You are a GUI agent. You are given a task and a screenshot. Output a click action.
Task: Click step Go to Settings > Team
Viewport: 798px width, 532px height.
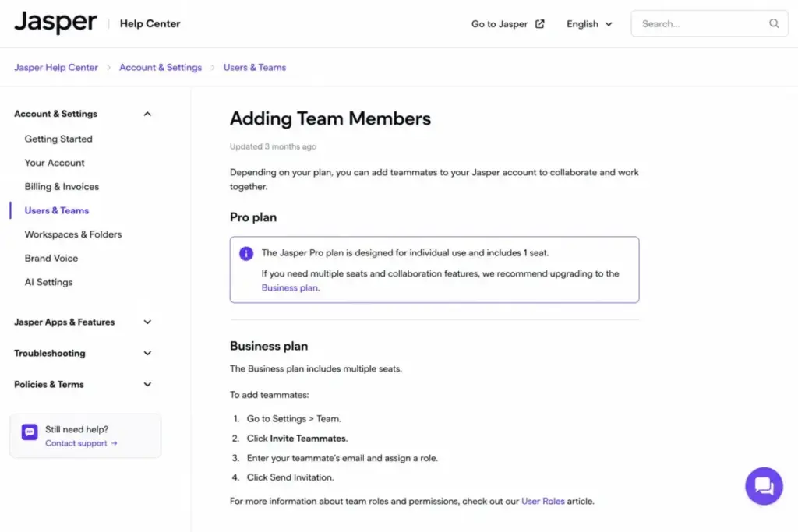point(294,419)
